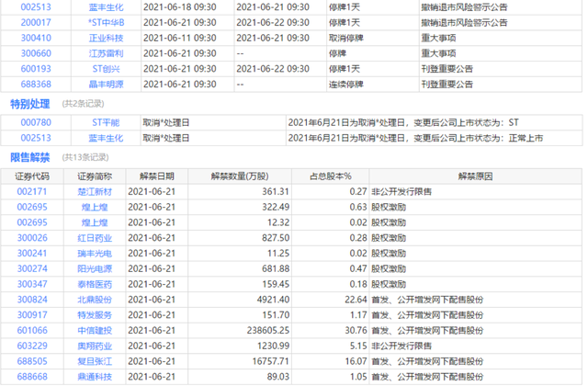The width and height of the screenshot is (588, 386).
Task: Open stock code 000780
Action: (x=36, y=122)
